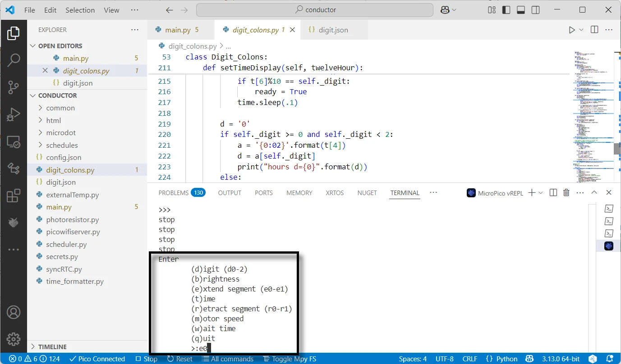Go back with the left arrow
Screen dimensions: 621x364
click(169, 10)
